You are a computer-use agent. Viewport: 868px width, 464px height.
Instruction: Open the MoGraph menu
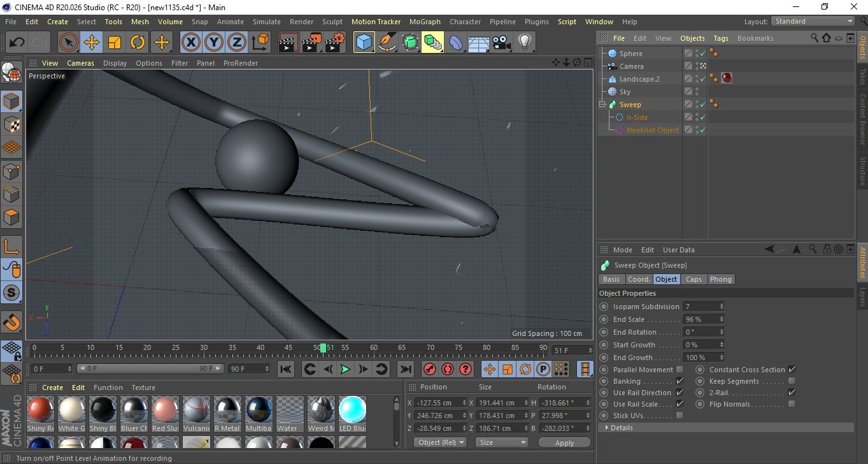(x=425, y=22)
